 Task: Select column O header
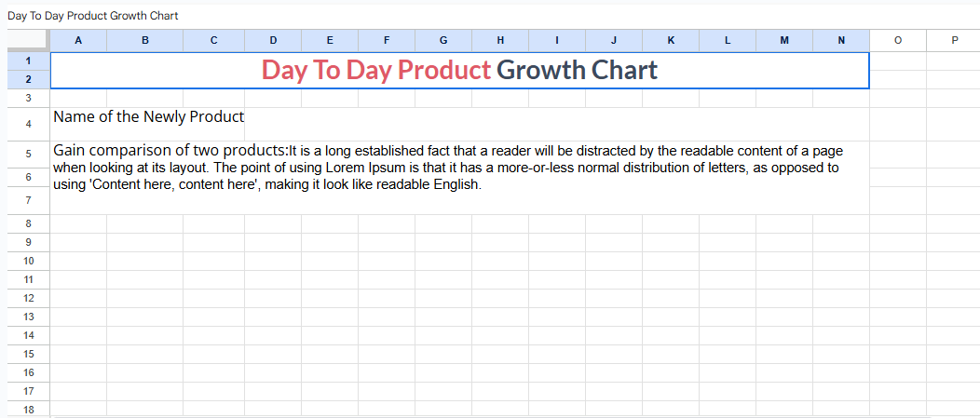(897, 40)
